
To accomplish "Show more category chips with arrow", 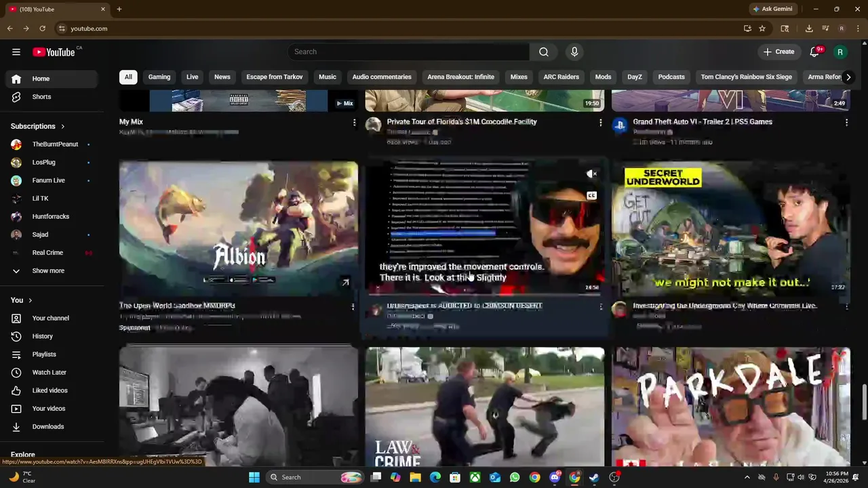I will 848,77.
